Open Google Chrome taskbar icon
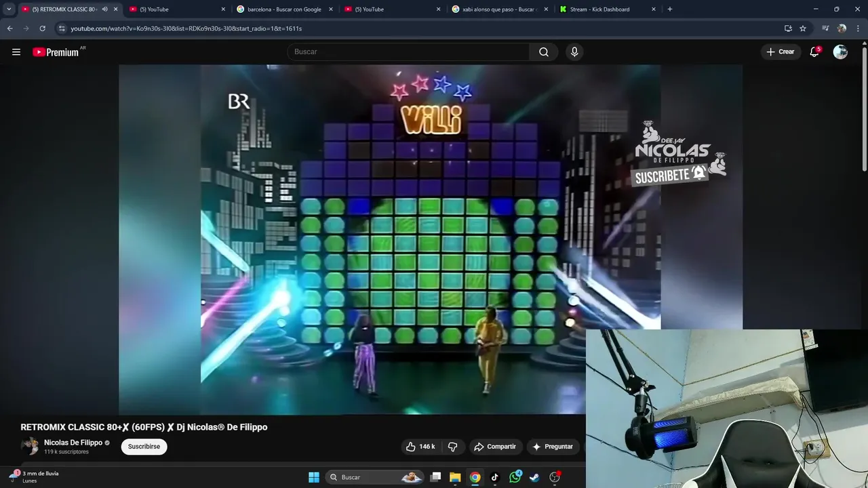 (x=475, y=477)
